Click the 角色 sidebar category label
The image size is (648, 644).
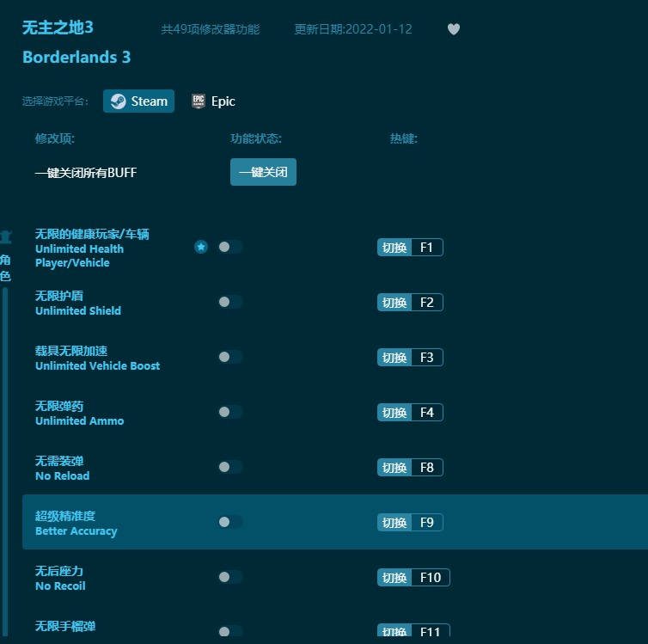5,268
